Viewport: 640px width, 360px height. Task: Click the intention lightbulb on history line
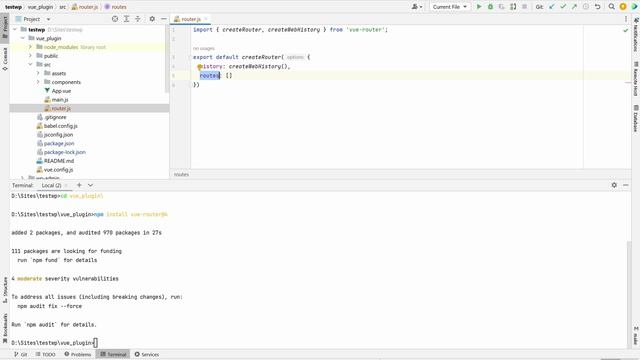point(200,67)
